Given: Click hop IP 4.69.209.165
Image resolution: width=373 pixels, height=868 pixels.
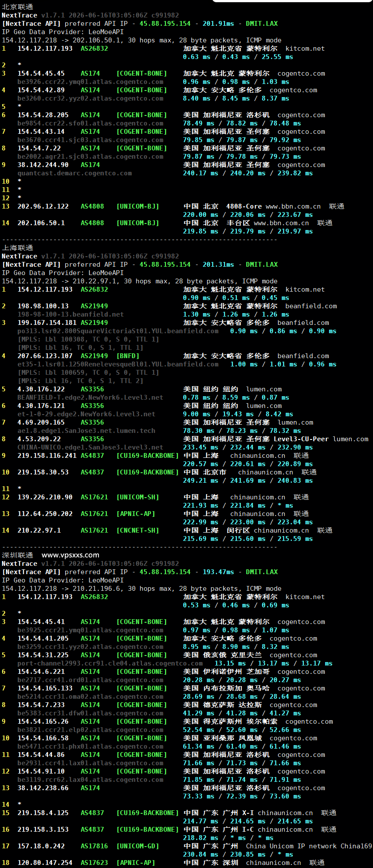Looking at the screenshot, I should pyautogui.click(x=41, y=422).
